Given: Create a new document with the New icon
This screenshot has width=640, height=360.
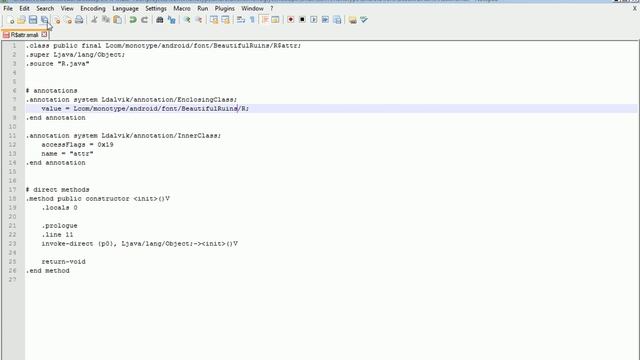Looking at the screenshot, I should coord(11,20).
